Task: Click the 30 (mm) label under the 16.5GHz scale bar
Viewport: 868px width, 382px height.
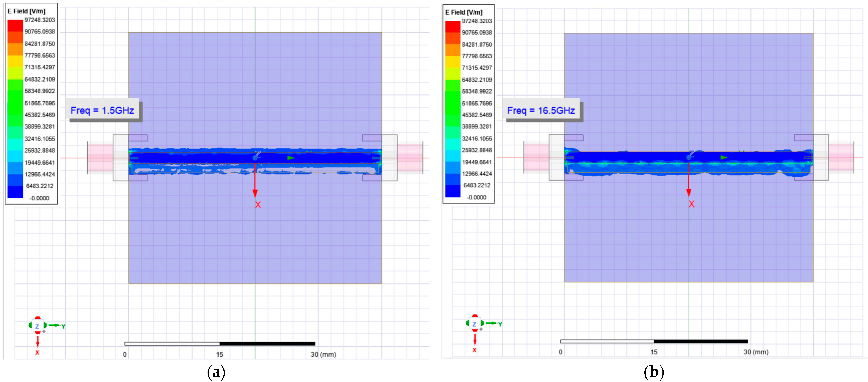Action: pyautogui.click(x=756, y=352)
